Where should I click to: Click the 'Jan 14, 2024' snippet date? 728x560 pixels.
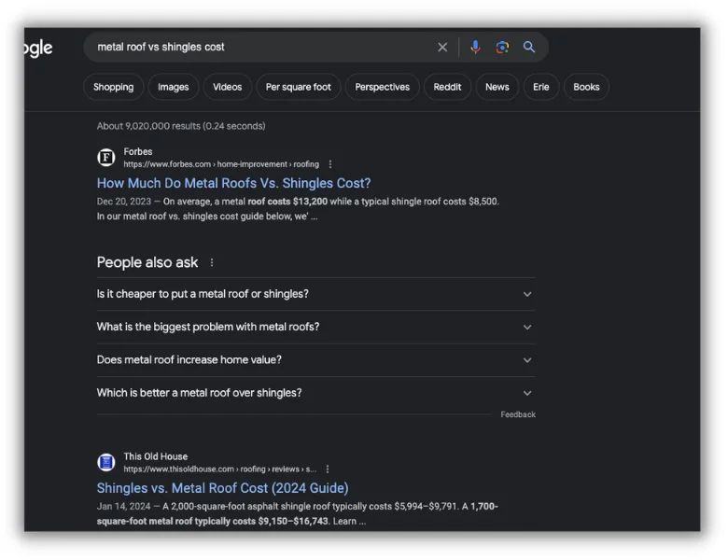click(x=123, y=506)
